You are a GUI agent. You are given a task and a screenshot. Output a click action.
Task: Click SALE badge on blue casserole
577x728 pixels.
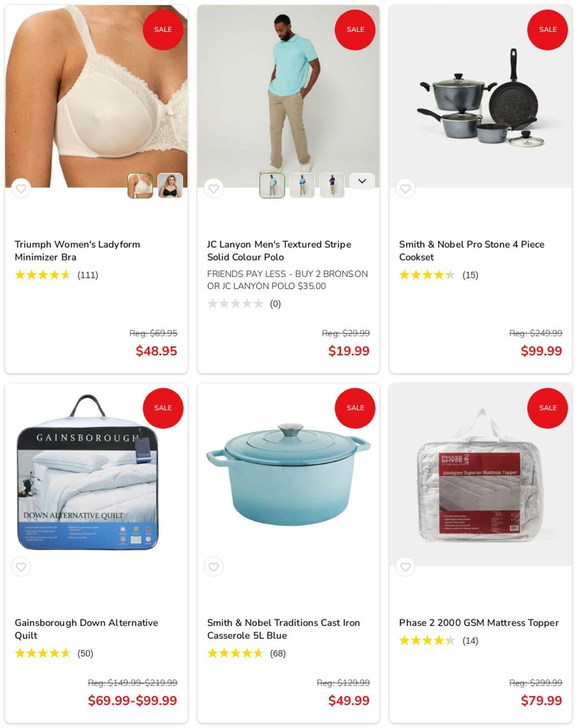355,408
